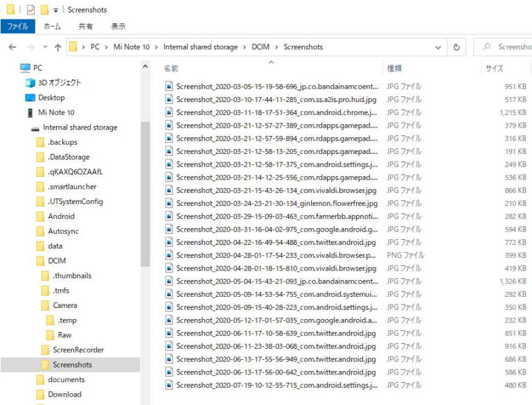
Task: Sort by the 名前 column header
Action: [170, 68]
